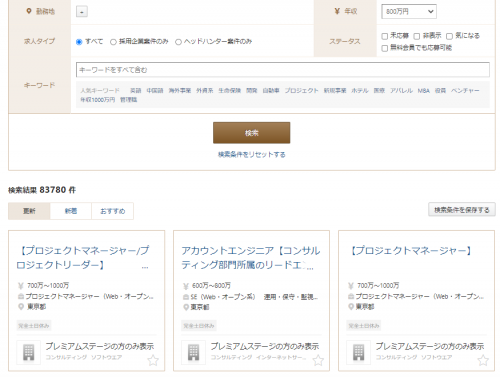Add popular keyword 海外事業
Screen dimensions: 500x377
click(x=180, y=91)
